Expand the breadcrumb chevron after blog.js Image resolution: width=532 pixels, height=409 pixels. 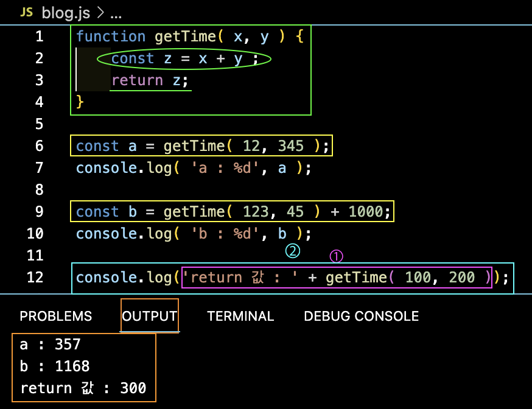(100, 13)
